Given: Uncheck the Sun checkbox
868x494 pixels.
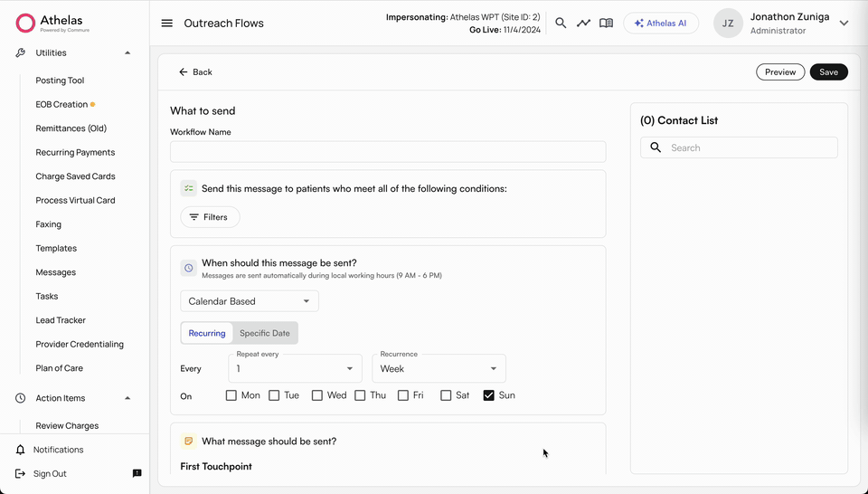Looking at the screenshot, I should point(489,395).
